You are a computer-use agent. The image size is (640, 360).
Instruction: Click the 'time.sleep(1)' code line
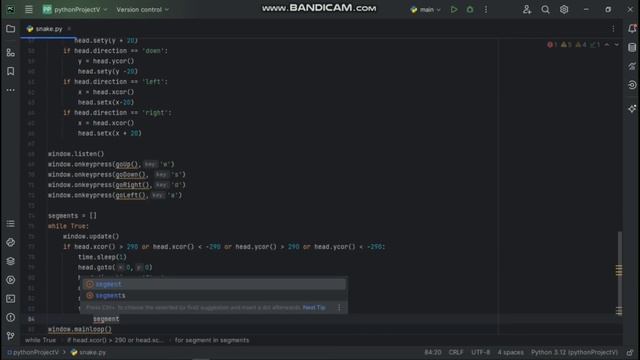pyautogui.click(x=102, y=257)
